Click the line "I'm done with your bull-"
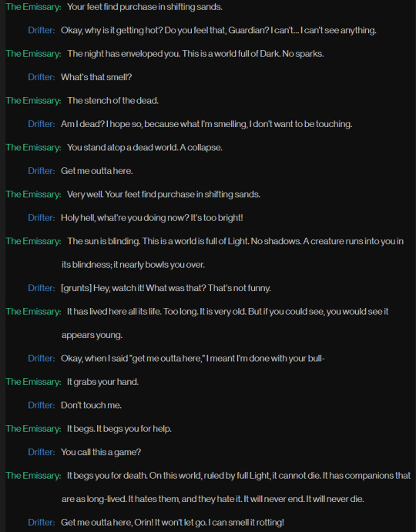416x532 pixels. pos(193,358)
